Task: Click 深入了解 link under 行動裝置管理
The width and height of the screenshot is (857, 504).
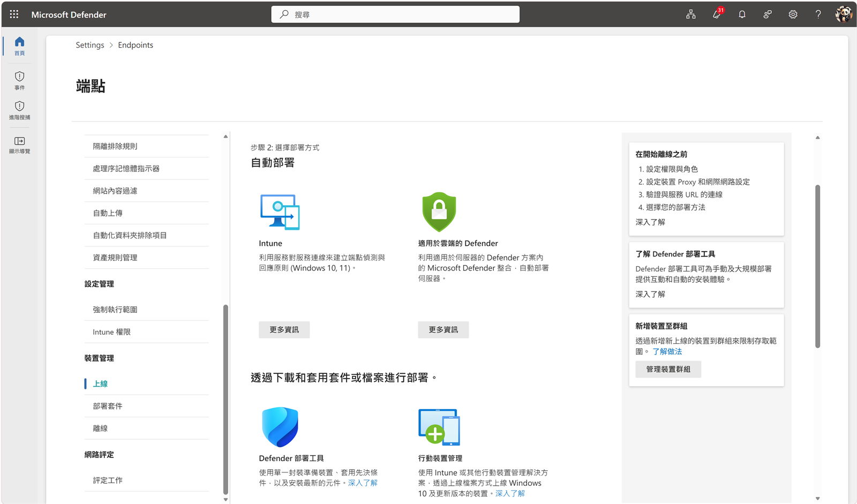Action: tap(510, 493)
